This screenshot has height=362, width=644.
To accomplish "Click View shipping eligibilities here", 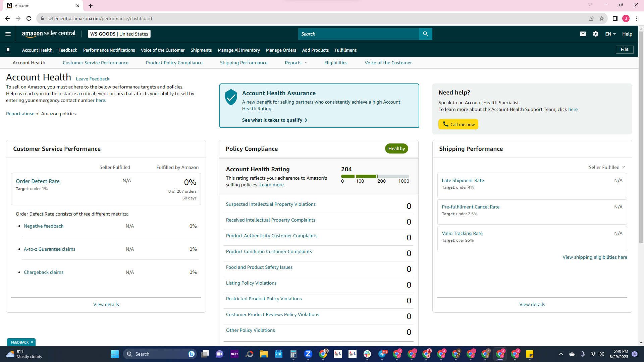I will click(595, 257).
